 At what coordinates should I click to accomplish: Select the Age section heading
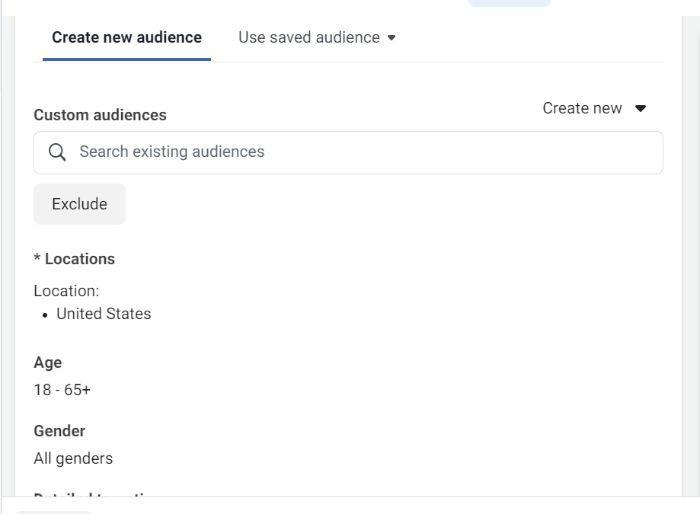point(48,363)
